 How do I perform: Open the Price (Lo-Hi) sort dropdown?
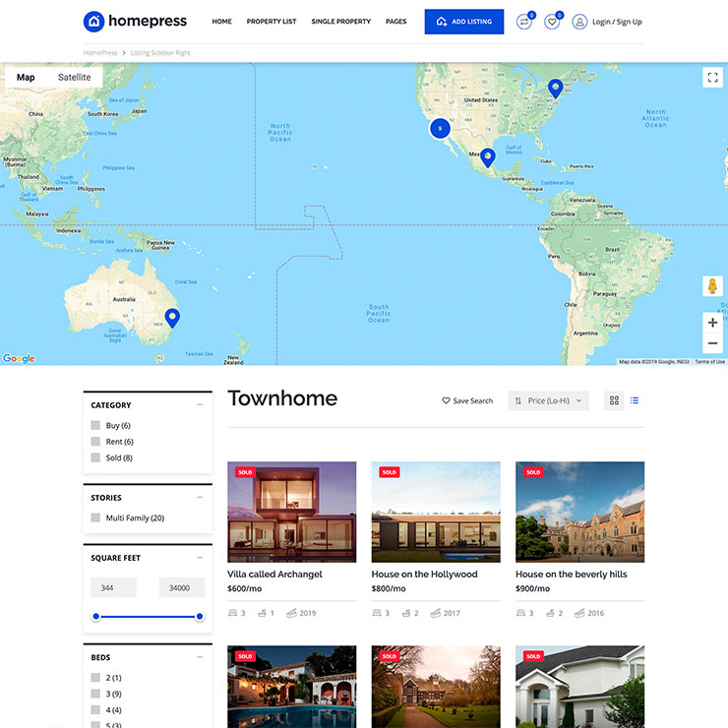point(548,400)
